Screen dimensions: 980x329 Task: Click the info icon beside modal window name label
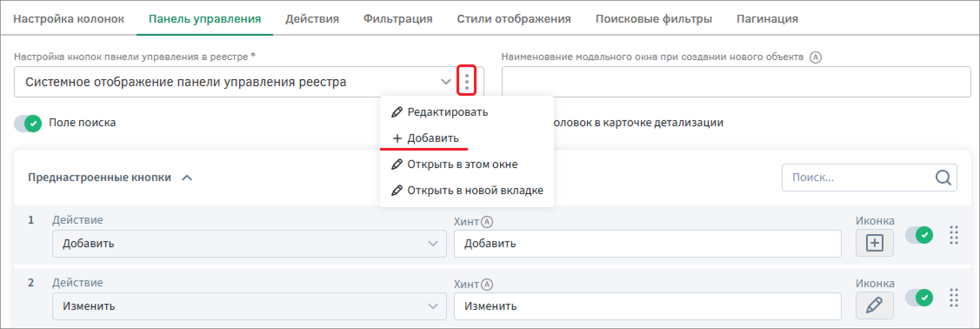(816, 57)
